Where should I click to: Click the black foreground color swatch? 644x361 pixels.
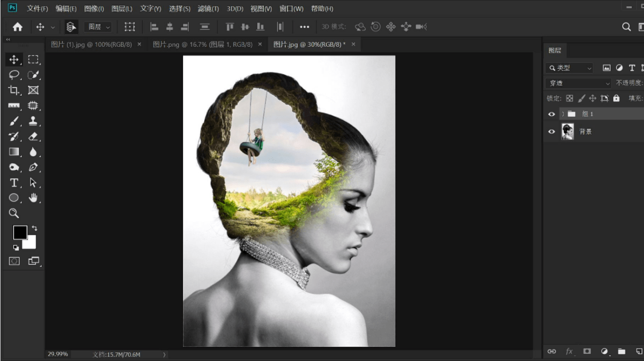pos(20,233)
